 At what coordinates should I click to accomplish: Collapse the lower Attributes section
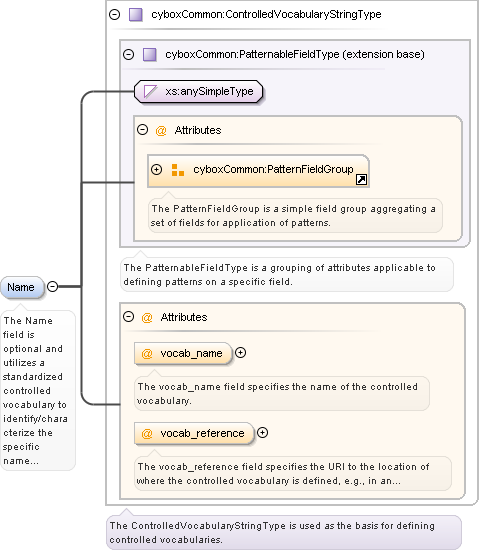coord(128,316)
